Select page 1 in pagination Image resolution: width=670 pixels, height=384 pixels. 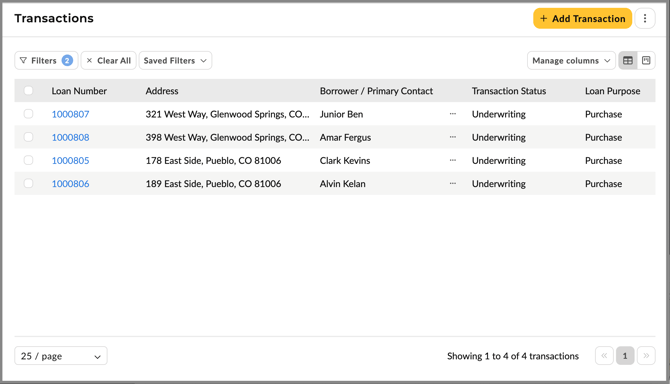tap(625, 355)
